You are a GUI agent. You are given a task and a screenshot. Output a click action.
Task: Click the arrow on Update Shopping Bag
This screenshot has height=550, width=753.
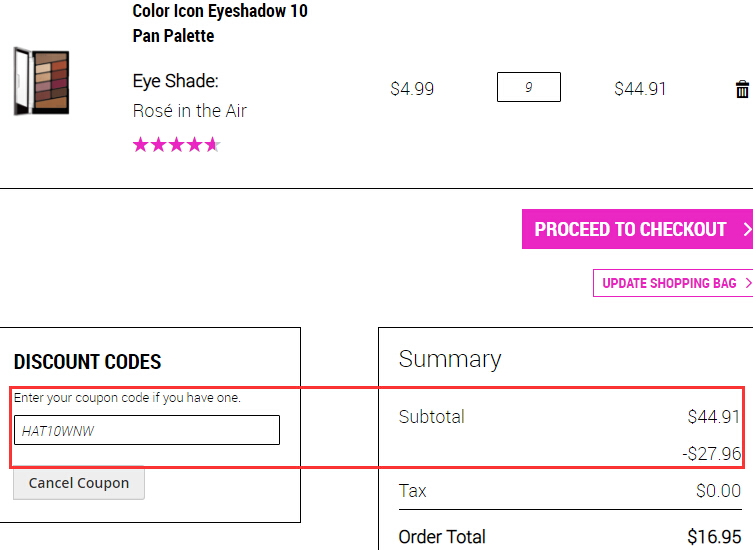pyautogui.click(x=748, y=283)
